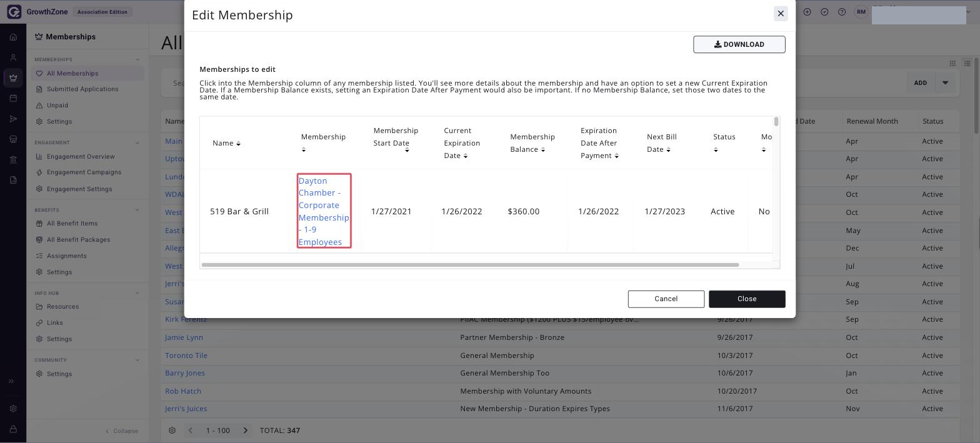This screenshot has width=980, height=443.
Task: Sort by Name column arrow in dialog
Action: (238, 144)
